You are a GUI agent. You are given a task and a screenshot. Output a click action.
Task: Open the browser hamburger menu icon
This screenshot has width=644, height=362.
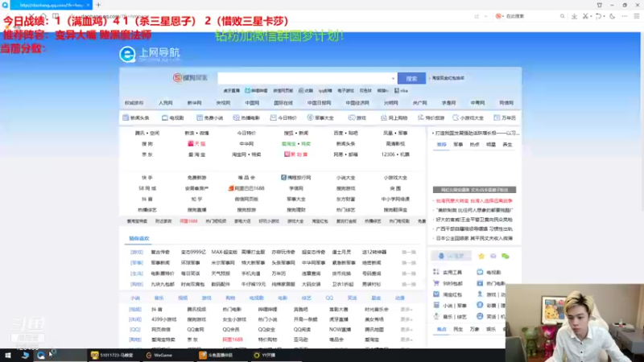coord(636,16)
